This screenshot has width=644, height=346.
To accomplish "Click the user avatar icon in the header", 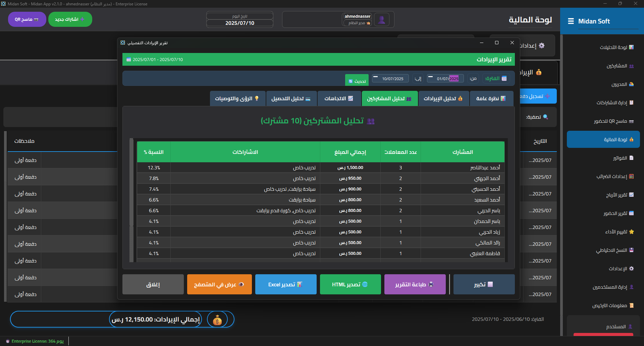I will [382, 20].
